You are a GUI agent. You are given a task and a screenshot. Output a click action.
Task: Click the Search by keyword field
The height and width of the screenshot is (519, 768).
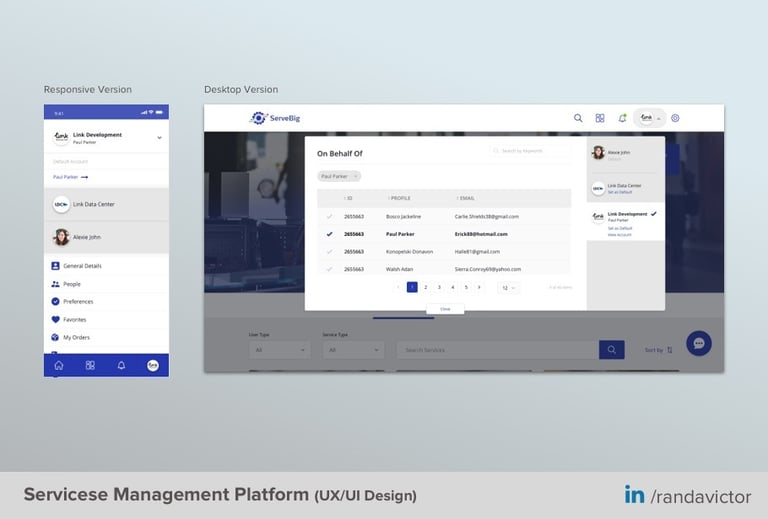530,151
